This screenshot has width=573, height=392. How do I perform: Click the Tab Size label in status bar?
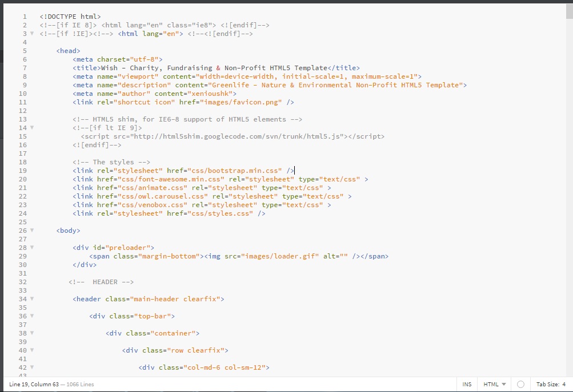click(x=547, y=385)
